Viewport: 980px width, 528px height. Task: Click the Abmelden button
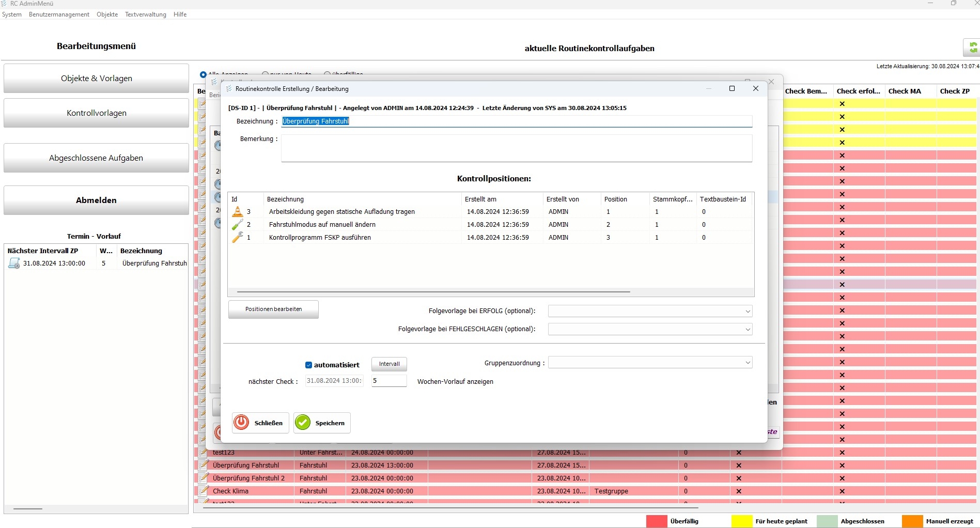pos(96,200)
